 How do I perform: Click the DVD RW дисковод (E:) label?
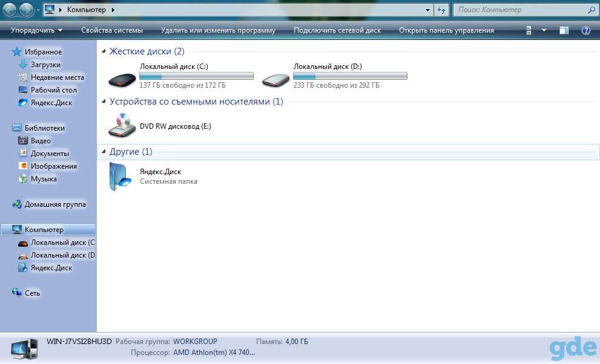[175, 126]
